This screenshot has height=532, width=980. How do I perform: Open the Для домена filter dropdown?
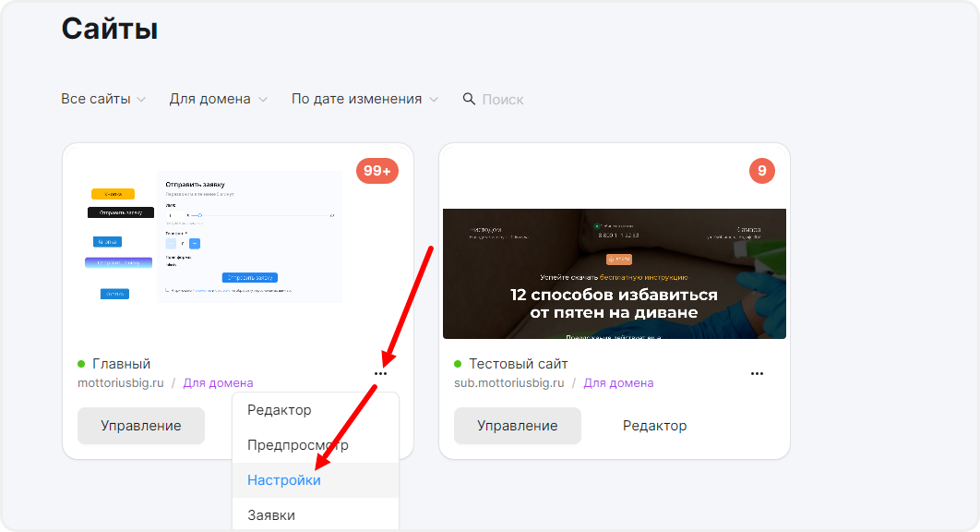pyautogui.click(x=218, y=99)
